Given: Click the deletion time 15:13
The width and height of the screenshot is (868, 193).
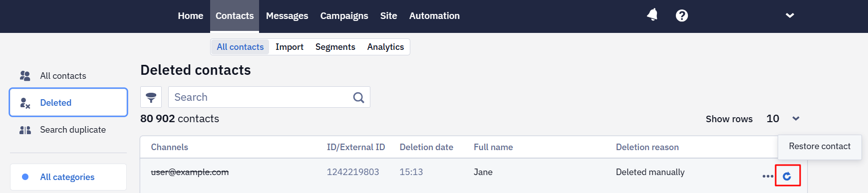Looking at the screenshot, I should click(411, 172).
